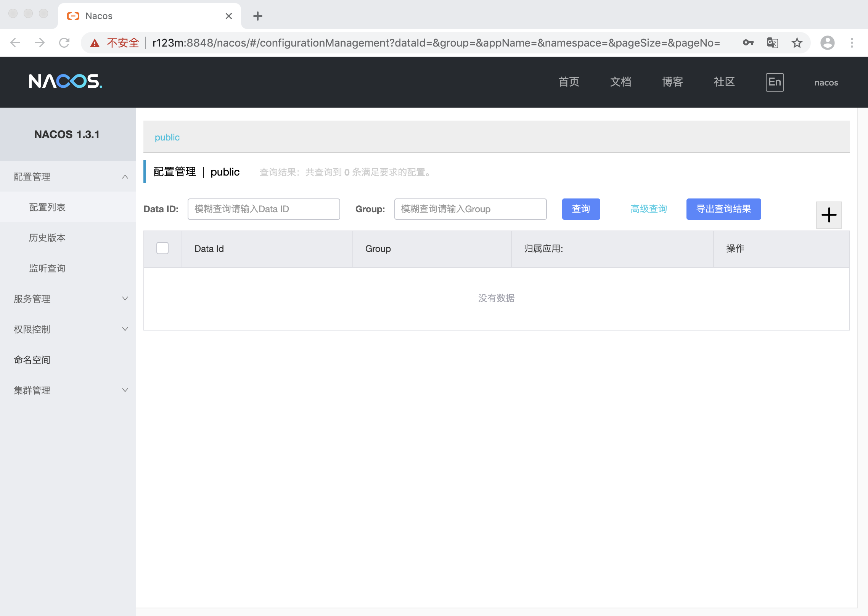Image resolution: width=868 pixels, height=616 pixels.
Task: Open the Google Translate icon in address bar
Action: pyautogui.click(x=772, y=43)
